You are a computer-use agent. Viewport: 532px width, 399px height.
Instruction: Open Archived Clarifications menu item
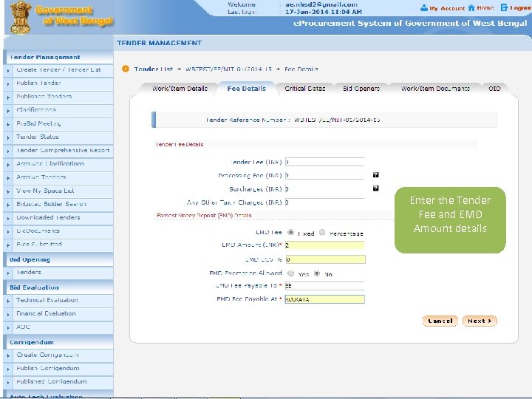point(50,164)
